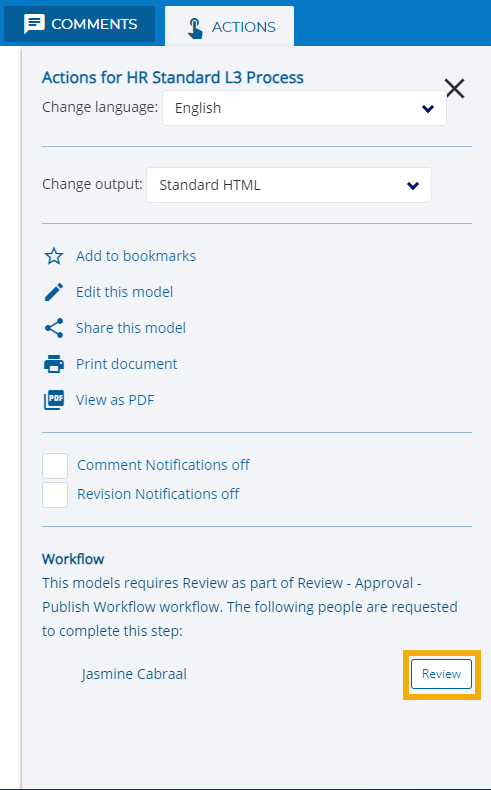Click the pencil edit icon
Image resolution: width=491 pixels, height=790 pixels.
tap(54, 292)
